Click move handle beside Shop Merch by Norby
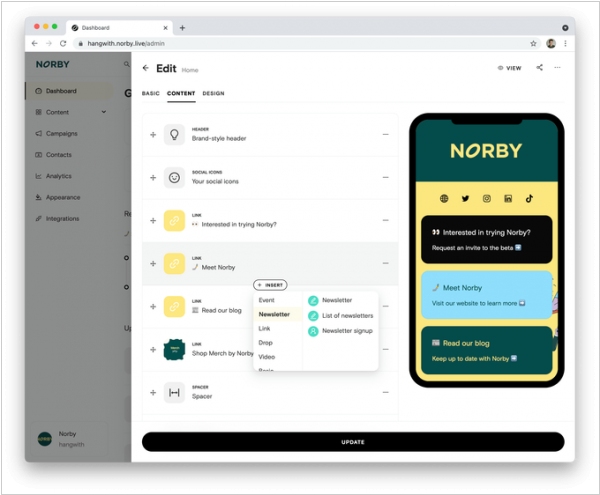Screen dimensions: 600x495 153,350
